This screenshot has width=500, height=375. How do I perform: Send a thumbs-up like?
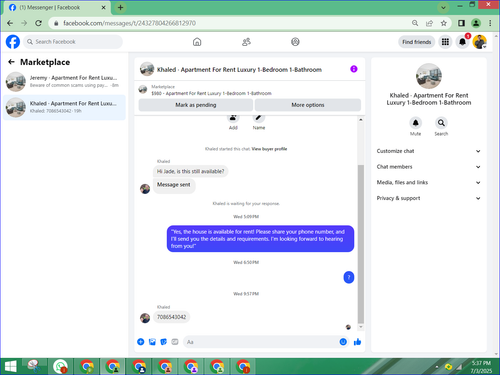pos(357,342)
